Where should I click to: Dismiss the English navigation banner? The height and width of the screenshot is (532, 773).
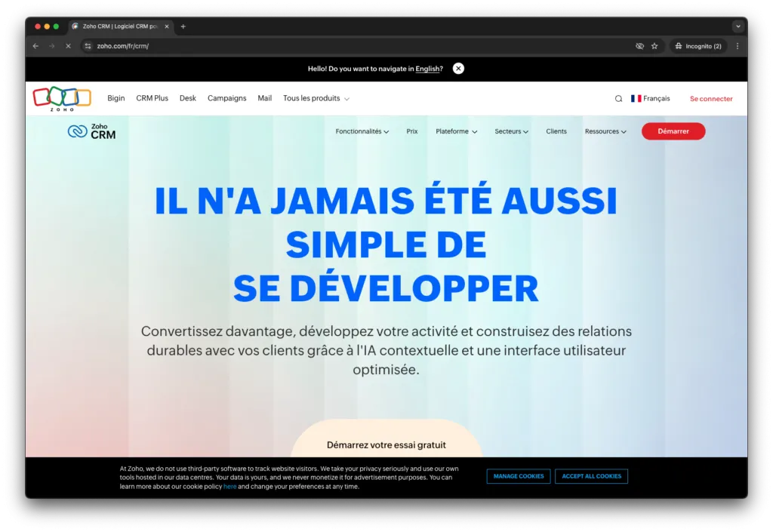[x=458, y=68]
